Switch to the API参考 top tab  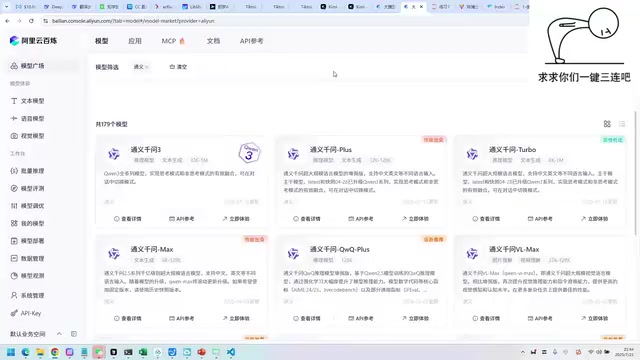251,41
